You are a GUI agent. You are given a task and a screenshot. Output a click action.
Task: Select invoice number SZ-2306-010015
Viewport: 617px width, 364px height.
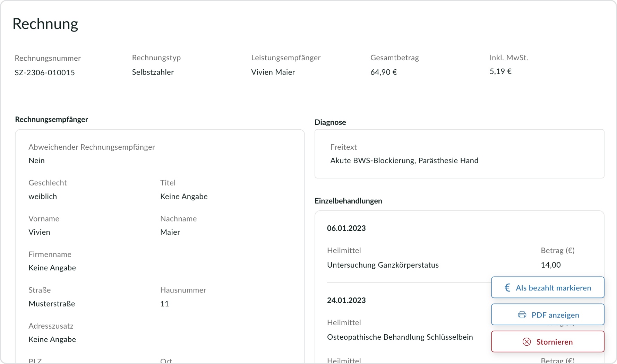coord(45,72)
